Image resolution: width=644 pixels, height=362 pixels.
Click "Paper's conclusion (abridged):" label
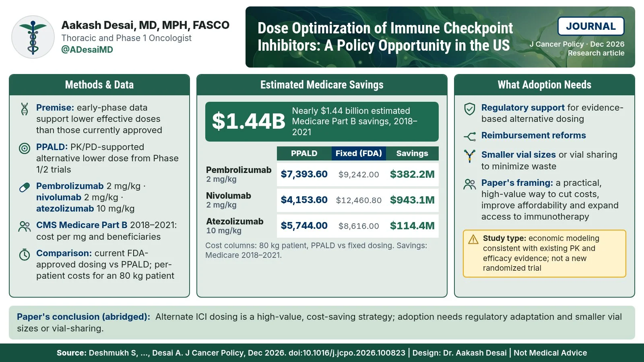pyautogui.click(x=83, y=317)
